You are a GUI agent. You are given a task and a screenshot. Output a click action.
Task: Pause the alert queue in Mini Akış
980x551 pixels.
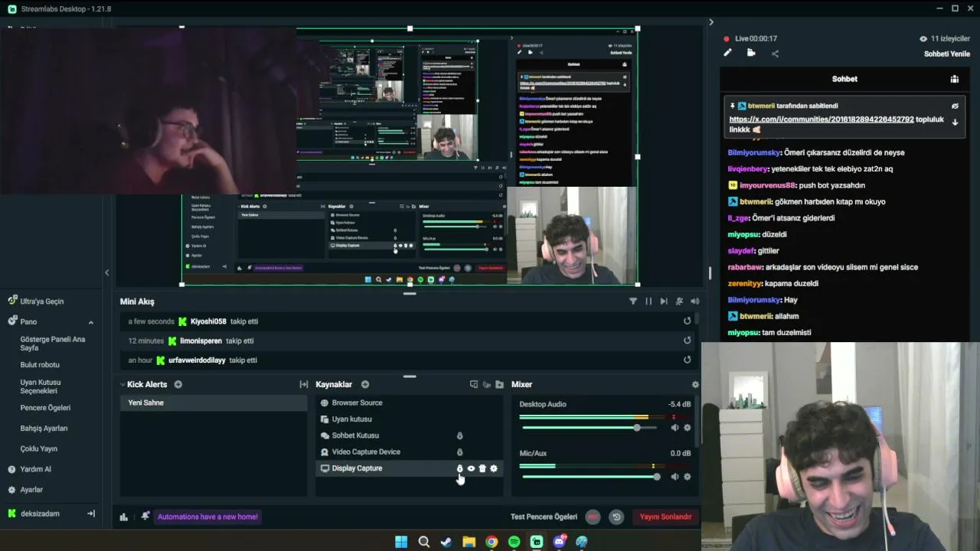(648, 302)
